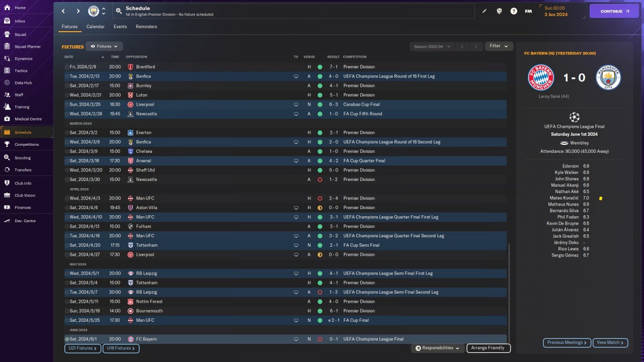Open the help question mark icon
The height and width of the screenshot is (362, 644).
coord(514,11)
